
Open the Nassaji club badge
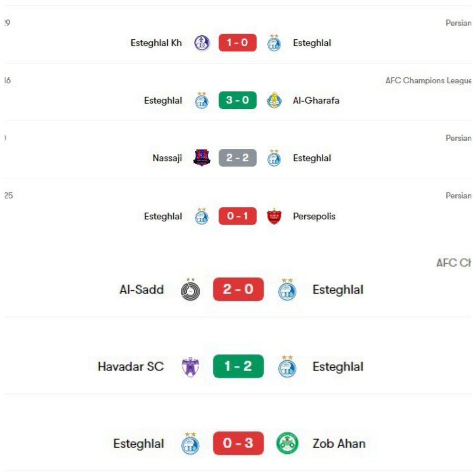(202, 157)
